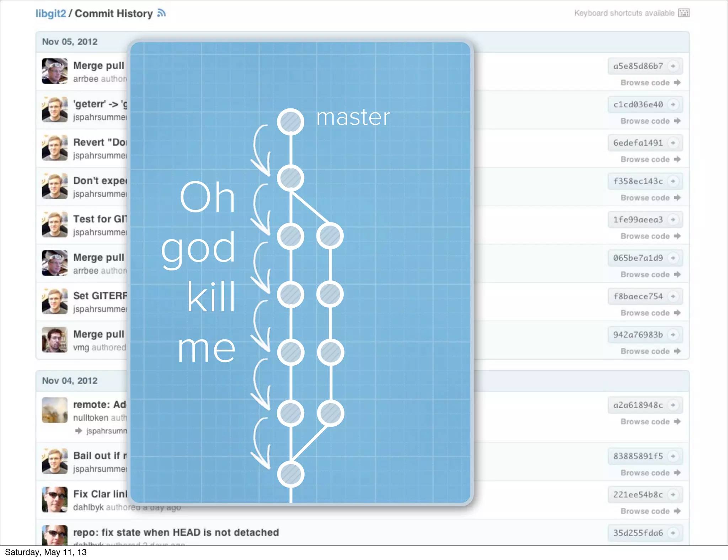Click the arrow icon next to 942a76983b

pos(673,335)
